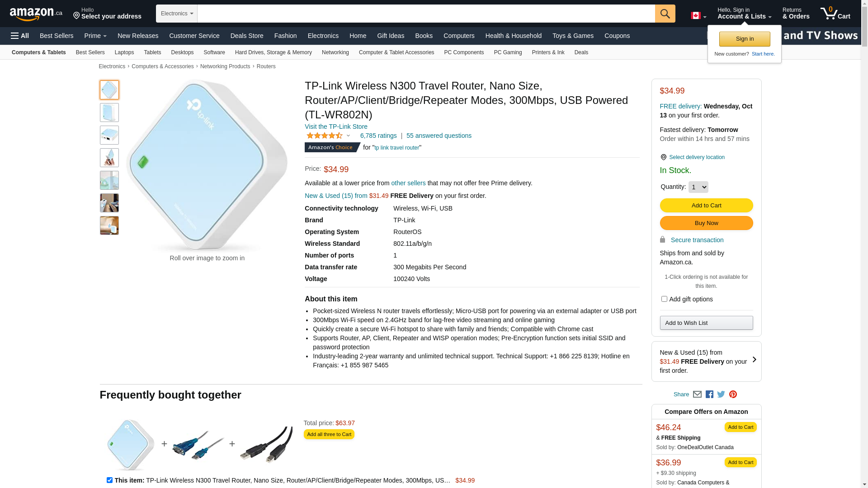The height and width of the screenshot is (488, 868).
Task: Click inside the Amazon search field
Action: [426, 14]
